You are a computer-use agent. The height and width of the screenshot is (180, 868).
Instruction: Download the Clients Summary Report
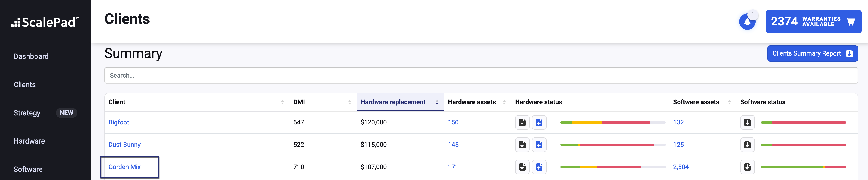[812, 53]
